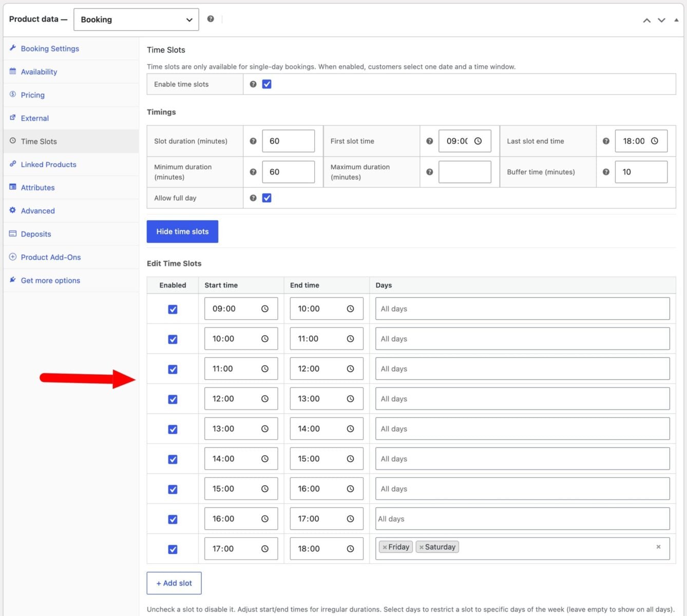Click the Slot duration minutes field
The image size is (687, 616).
pos(288,141)
